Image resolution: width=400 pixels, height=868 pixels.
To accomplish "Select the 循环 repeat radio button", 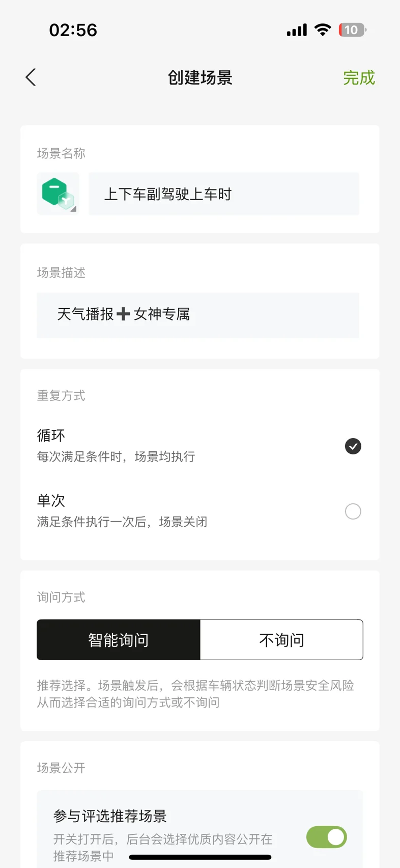I will (x=353, y=446).
